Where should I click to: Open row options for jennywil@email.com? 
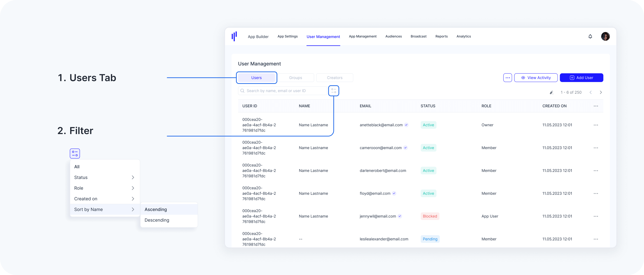596,216
